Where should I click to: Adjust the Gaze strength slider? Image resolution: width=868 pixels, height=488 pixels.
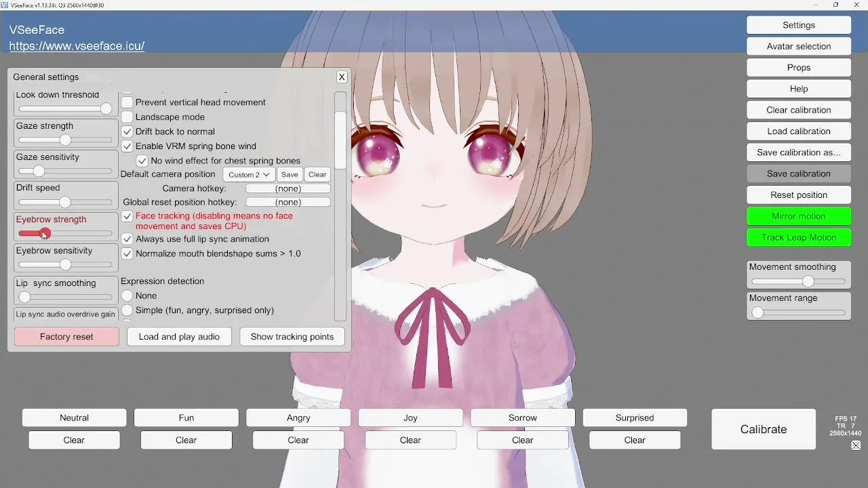pyautogui.click(x=65, y=140)
